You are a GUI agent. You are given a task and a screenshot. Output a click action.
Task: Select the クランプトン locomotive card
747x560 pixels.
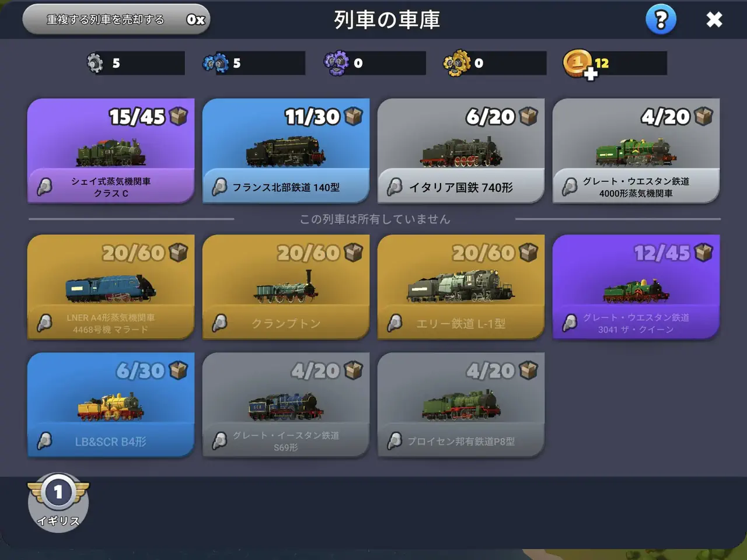[286, 287]
